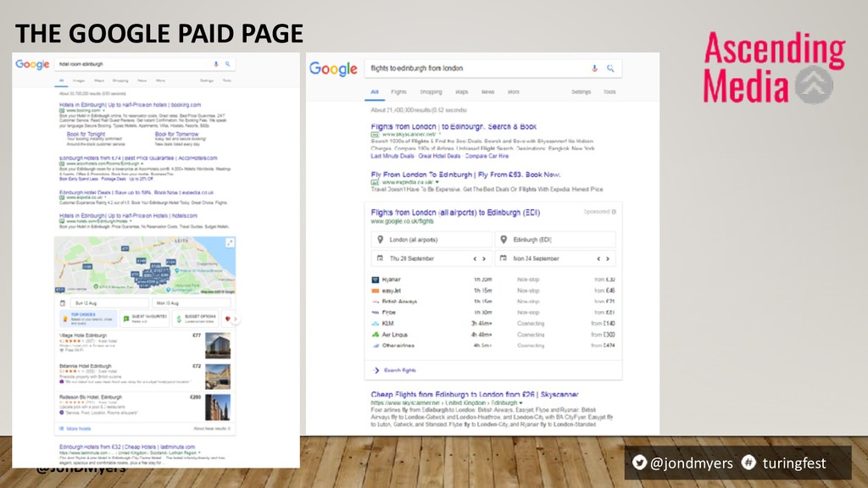868x488 pixels.
Task: Switch to Flights tab on the flights results page
Action: 398,91
